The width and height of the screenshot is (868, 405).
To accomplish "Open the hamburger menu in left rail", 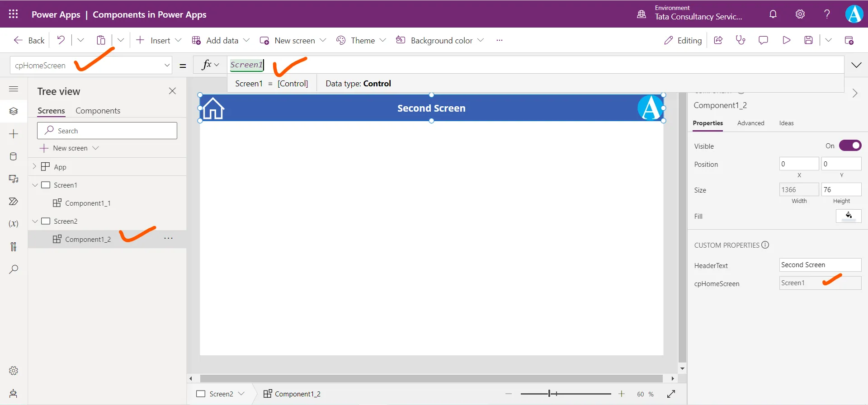I will click(x=14, y=89).
